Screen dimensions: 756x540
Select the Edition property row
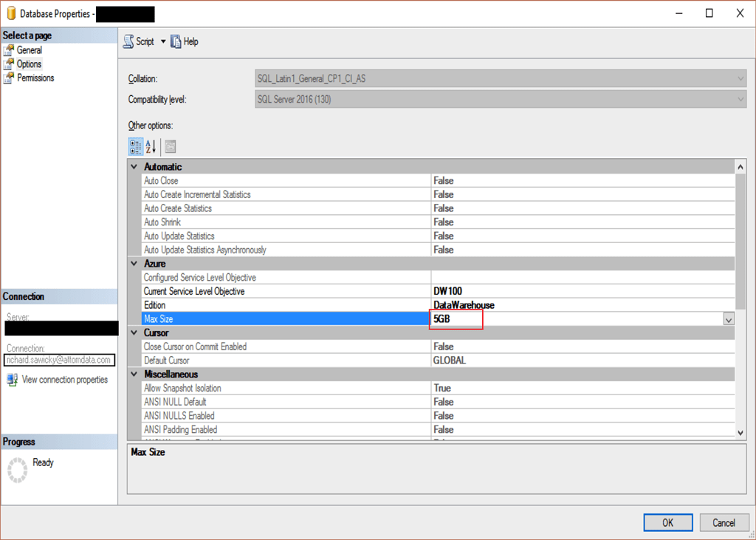pyautogui.click(x=438, y=305)
